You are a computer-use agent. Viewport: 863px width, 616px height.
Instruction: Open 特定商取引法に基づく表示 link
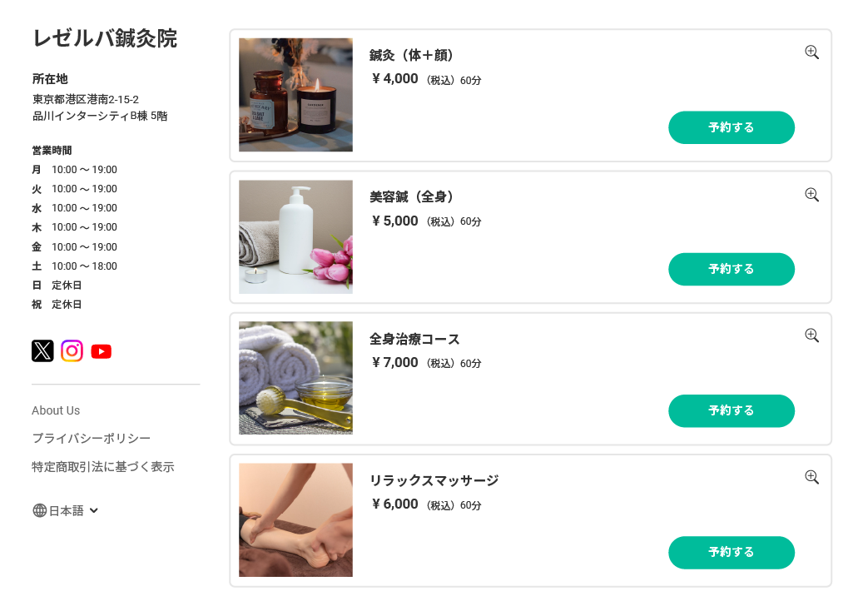pyautogui.click(x=103, y=467)
